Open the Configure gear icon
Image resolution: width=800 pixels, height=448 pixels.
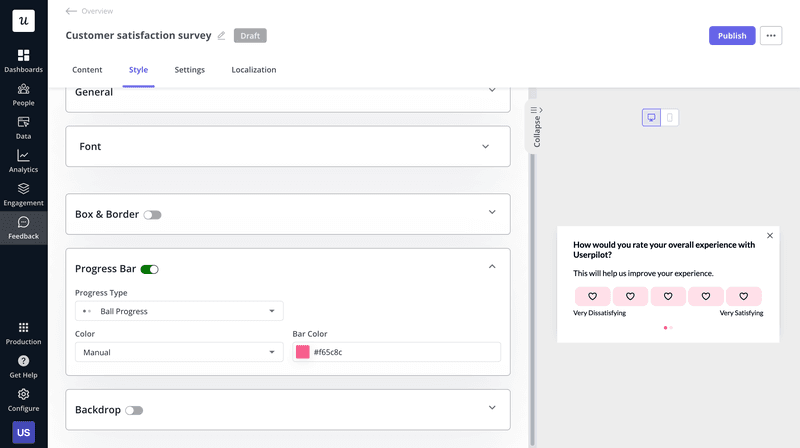[23, 399]
